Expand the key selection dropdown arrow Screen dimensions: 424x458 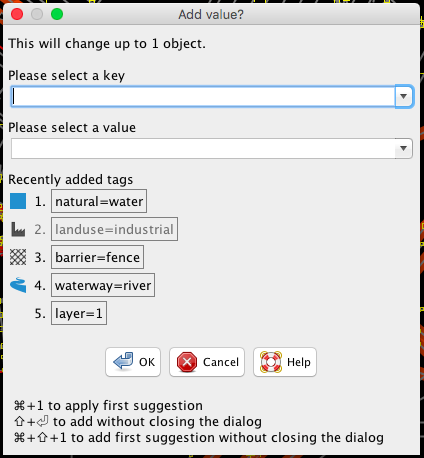click(x=404, y=97)
